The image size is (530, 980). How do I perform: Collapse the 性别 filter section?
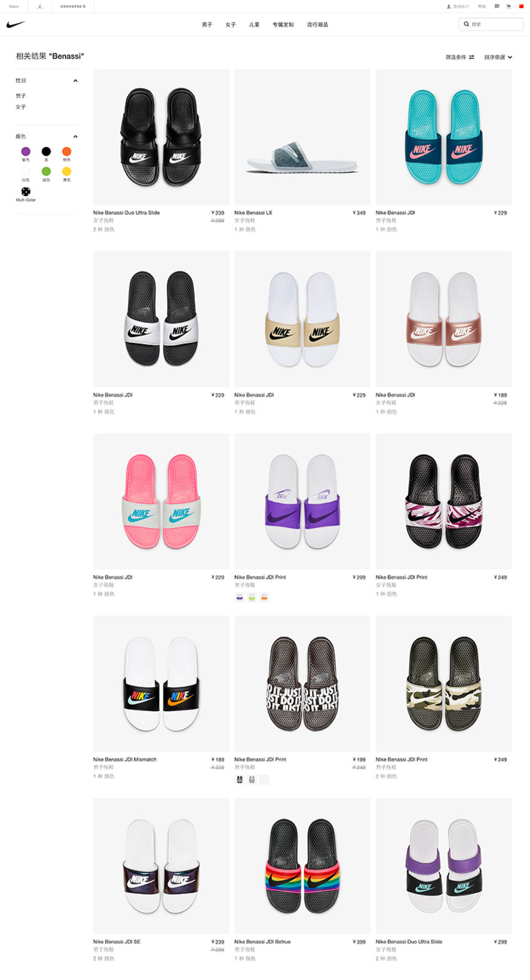click(75, 80)
